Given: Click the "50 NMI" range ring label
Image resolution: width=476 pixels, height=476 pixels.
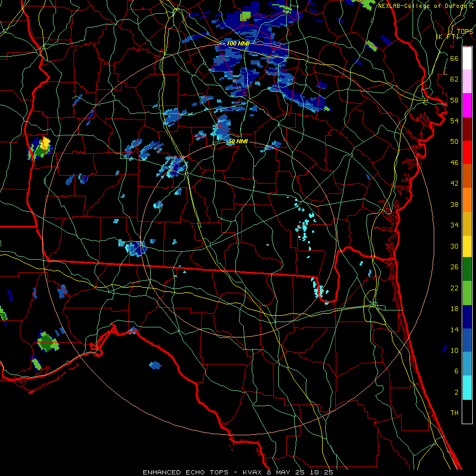Looking at the screenshot, I should 237,141.
